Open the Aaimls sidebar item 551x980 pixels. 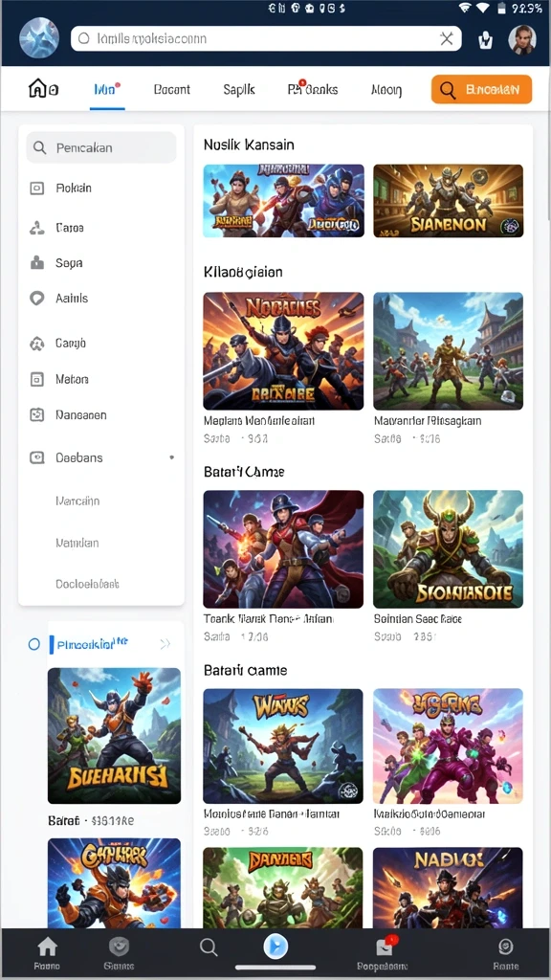(101, 299)
